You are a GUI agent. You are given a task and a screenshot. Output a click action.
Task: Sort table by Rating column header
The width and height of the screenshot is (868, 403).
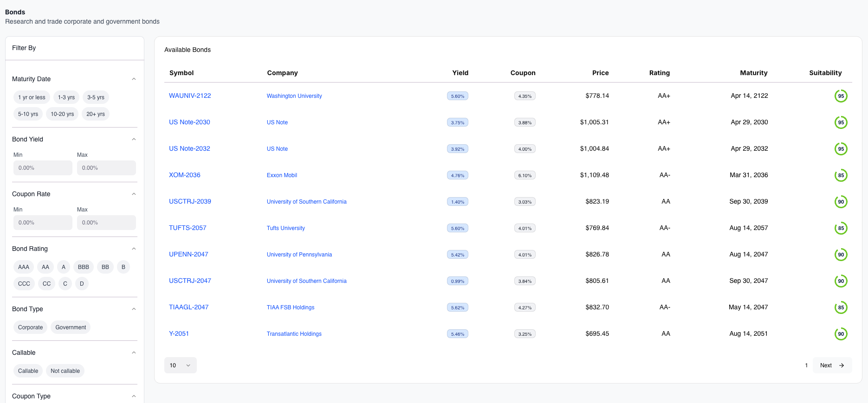(659, 73)
